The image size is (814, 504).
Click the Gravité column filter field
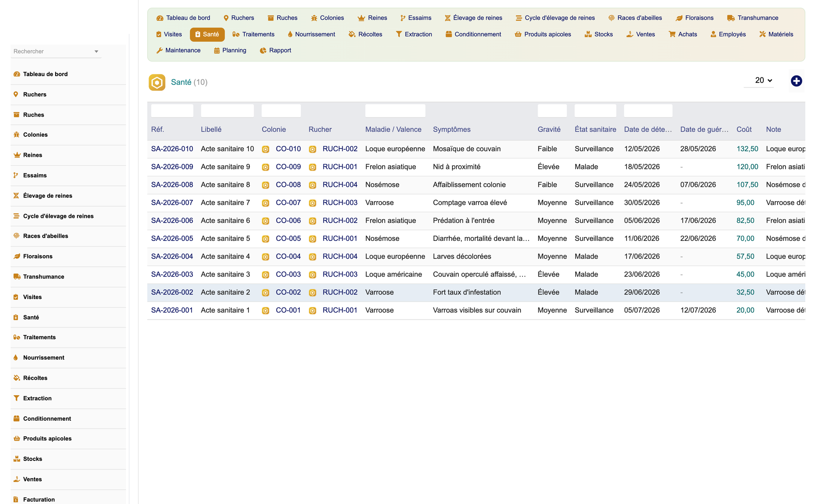pos(552,111)
